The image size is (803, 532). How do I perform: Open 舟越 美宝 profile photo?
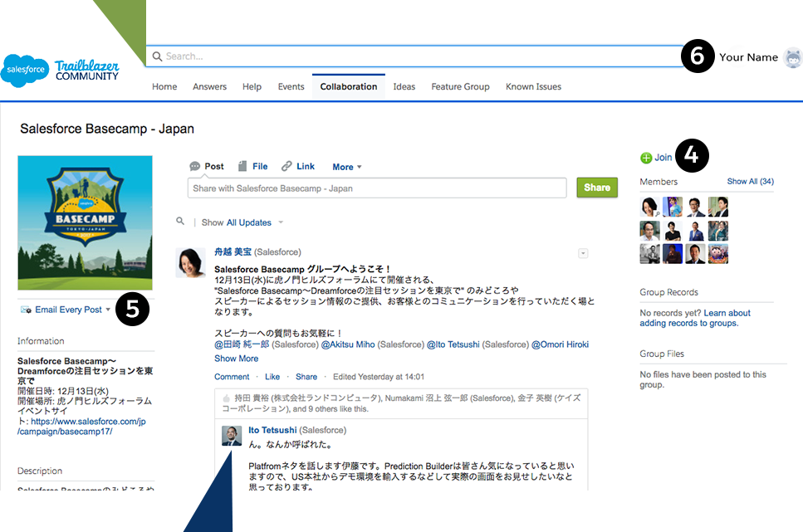tap(190, 262)
